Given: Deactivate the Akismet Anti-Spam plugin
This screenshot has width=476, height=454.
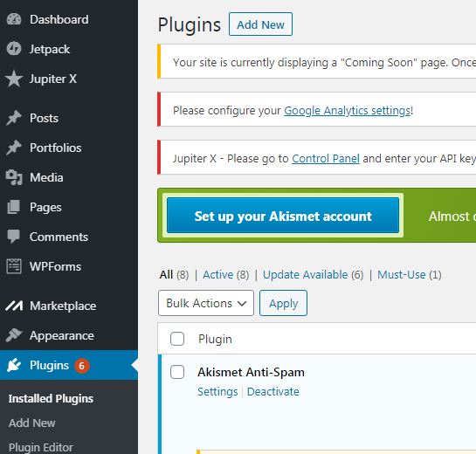Looking at the screenshot, I should (x=272, y=391).
